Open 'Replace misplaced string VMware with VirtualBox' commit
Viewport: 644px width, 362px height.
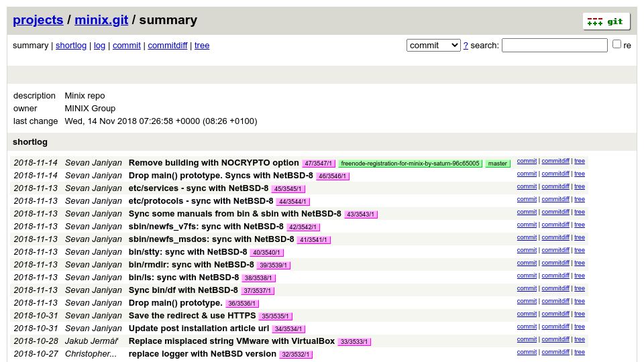coord(231,341)
